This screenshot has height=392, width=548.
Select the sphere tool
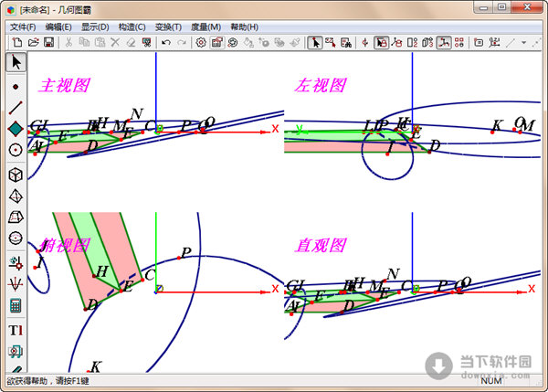[x=16, y=238]
